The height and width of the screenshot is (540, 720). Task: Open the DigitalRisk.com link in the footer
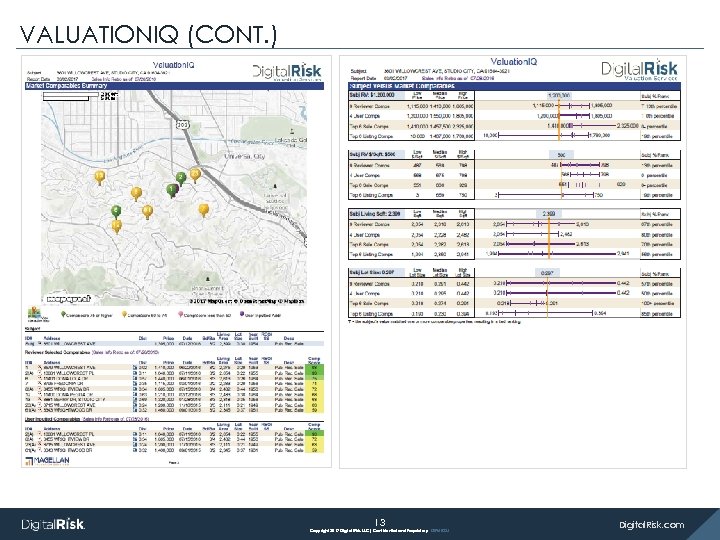tap(651, 524)
